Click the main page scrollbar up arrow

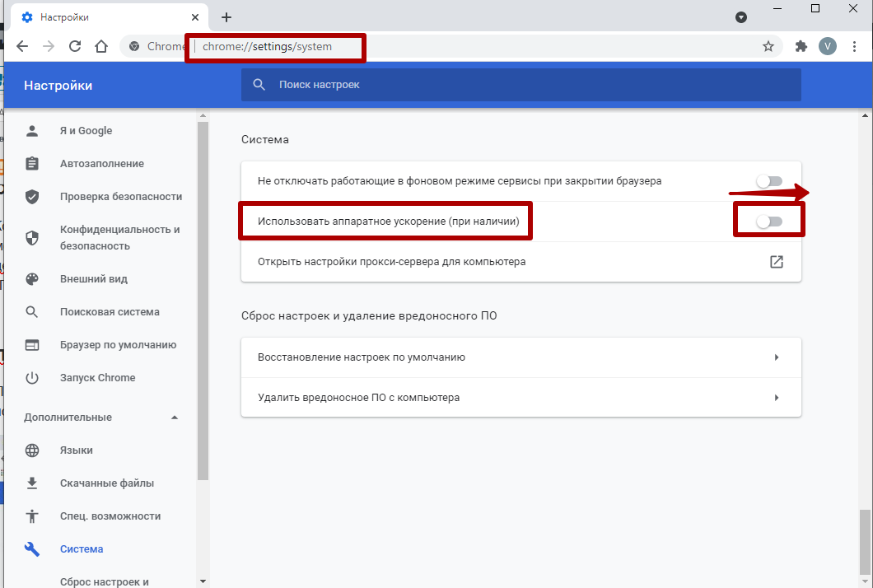(x=865, y=116)
